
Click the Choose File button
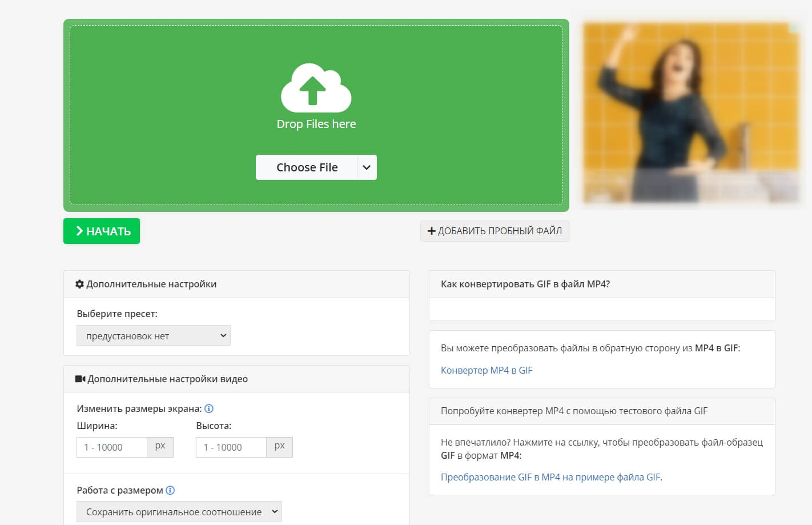pos(307,167)
